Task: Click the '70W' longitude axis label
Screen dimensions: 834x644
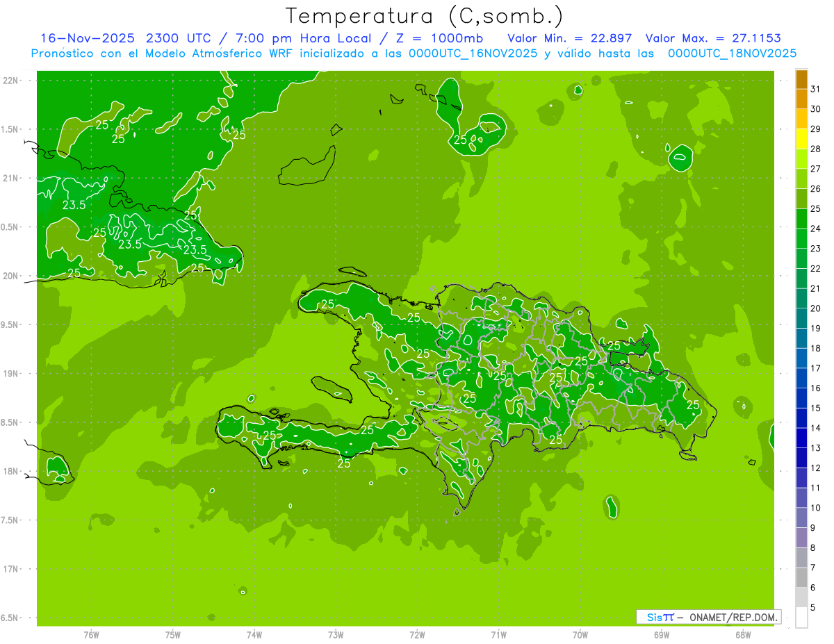Action: (x=580, y=635)
